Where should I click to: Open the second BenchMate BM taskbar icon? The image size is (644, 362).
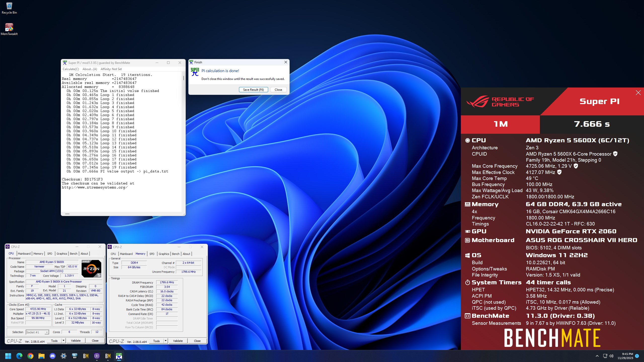coord(108,356)
